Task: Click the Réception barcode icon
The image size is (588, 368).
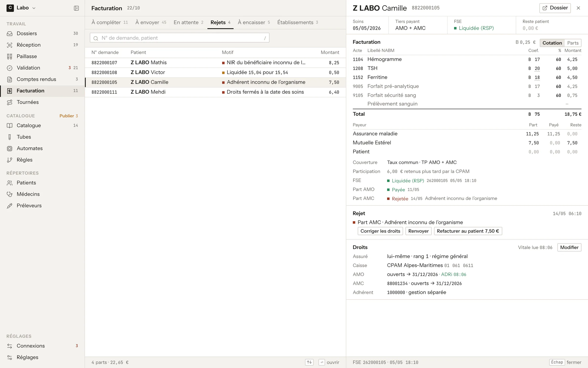Action: [x=10, y=45]
